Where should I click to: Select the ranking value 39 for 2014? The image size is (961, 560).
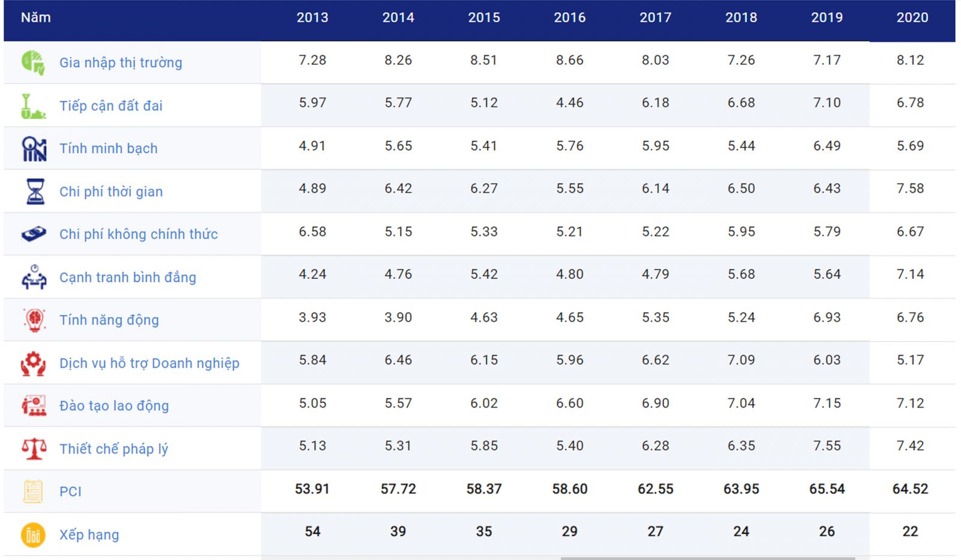coord(398,532)
